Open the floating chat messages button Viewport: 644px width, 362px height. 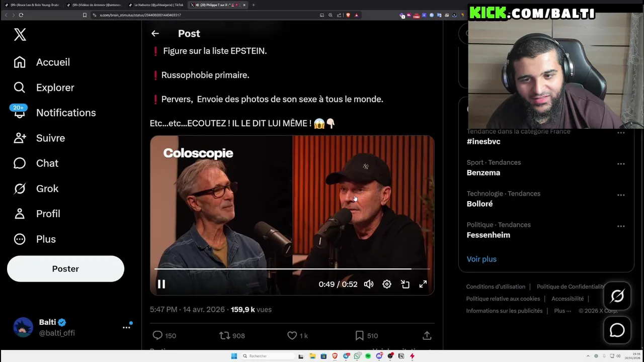point(617,330)
